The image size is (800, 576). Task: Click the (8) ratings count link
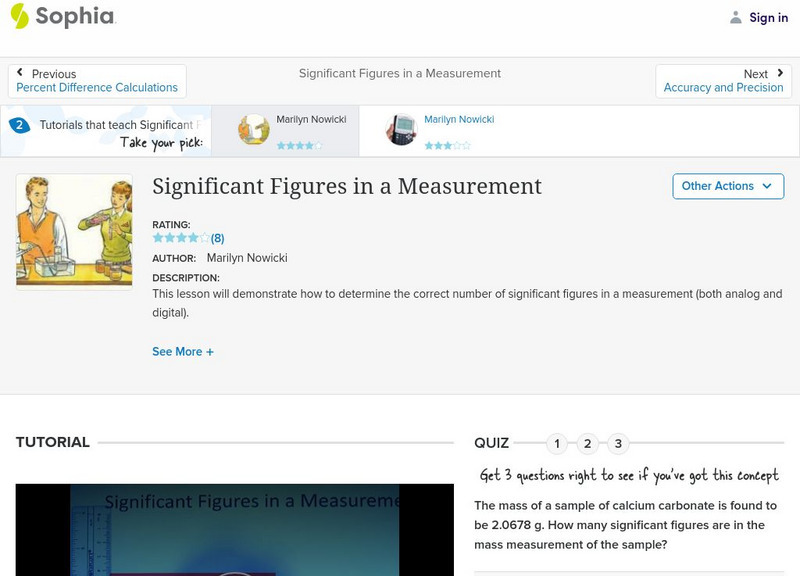click(217, 238)
